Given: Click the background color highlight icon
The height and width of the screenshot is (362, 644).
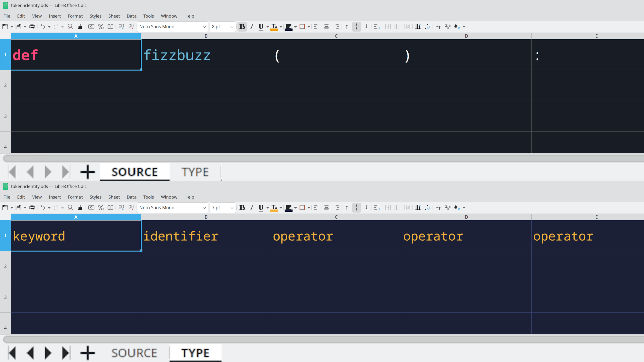Looking at the screenshot, I should 288,27.
